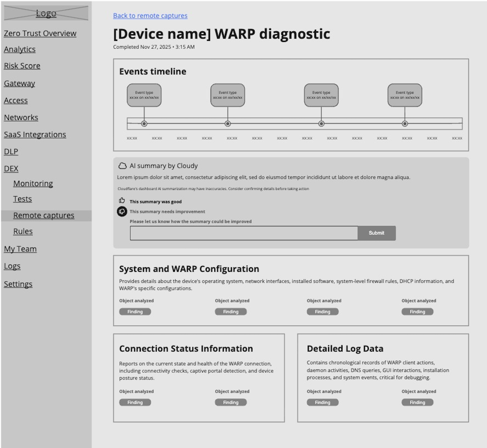Click second Finding badge in Detailed Log Data
The height and width of the screenshot is (448, 487).
(x=417, y=402)
